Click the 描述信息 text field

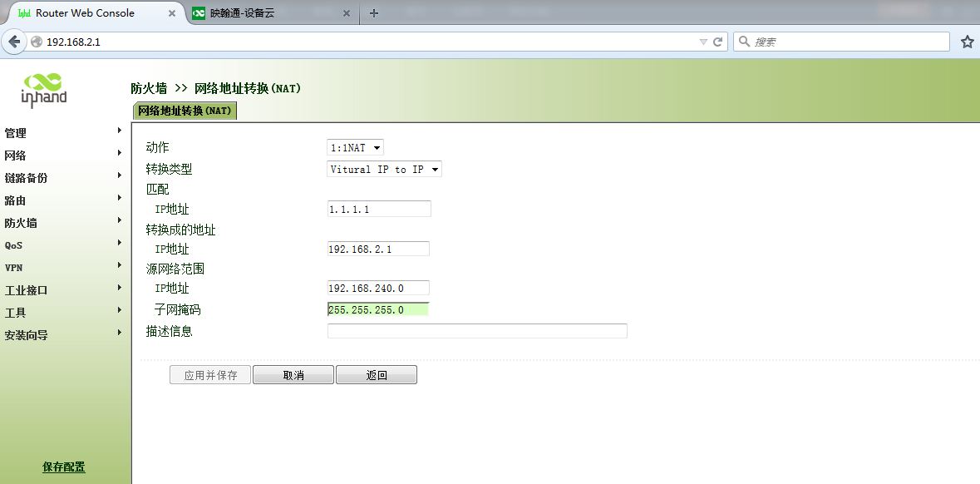(477, 331)
